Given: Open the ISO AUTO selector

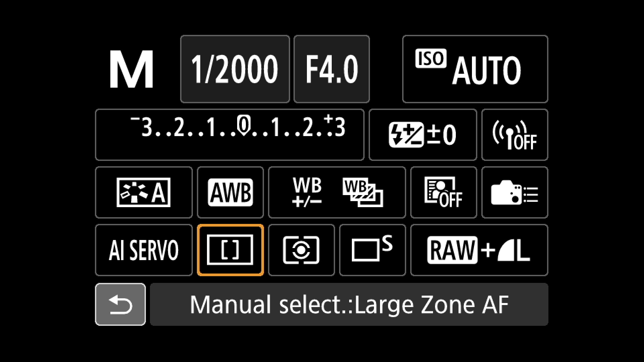Looking at the screenshot, I should [x=475, y=69].
